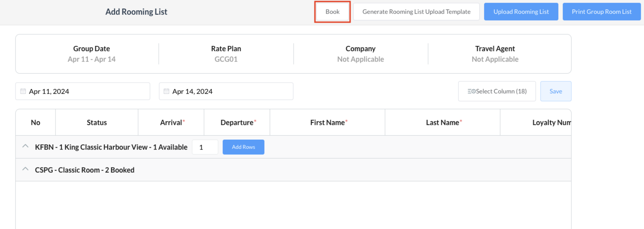Select the Arrival column header
Screen dimensions: 644x229
[171, 122]
